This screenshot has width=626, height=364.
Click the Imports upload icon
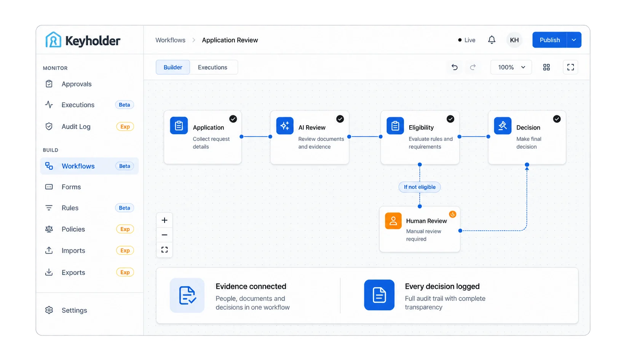49,250
